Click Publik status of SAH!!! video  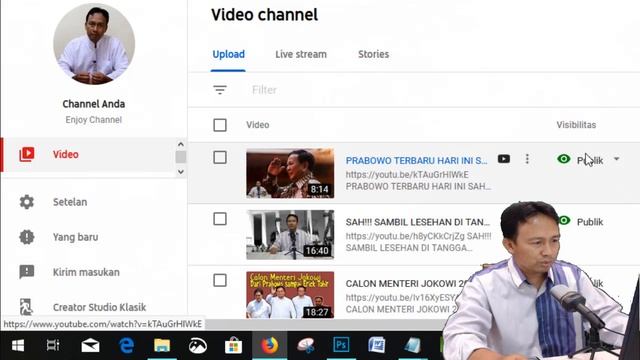(x=590, y=222)
